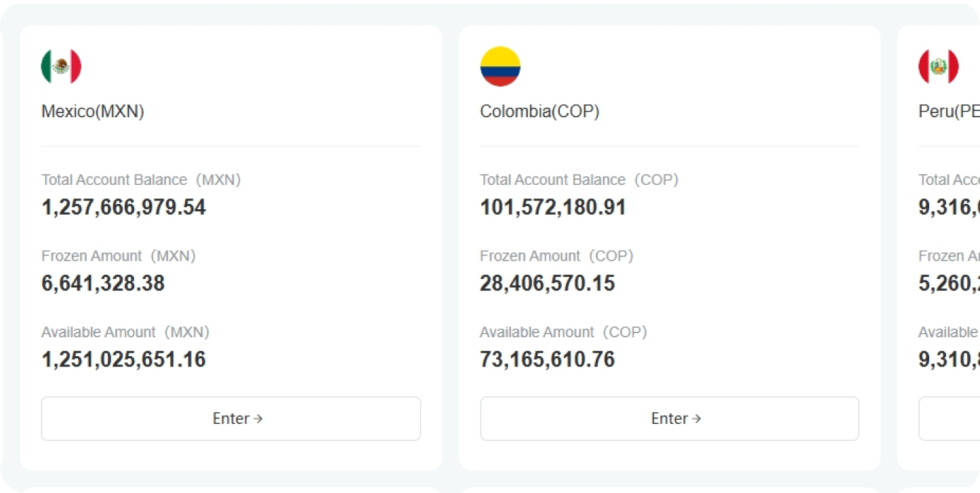Select the Mexico(MXN) country title
Image resolution: width=980 pixels, height=493 pixels.
(x=93, y=111)
